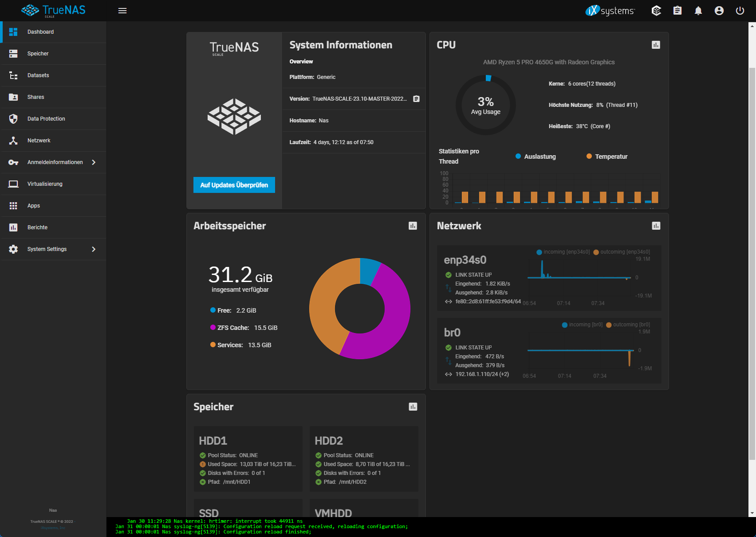Image resolution: width=756 pixels, height=537 pixels.
Task: Click the HDD2 pool card title
Action: coord(329,441)
